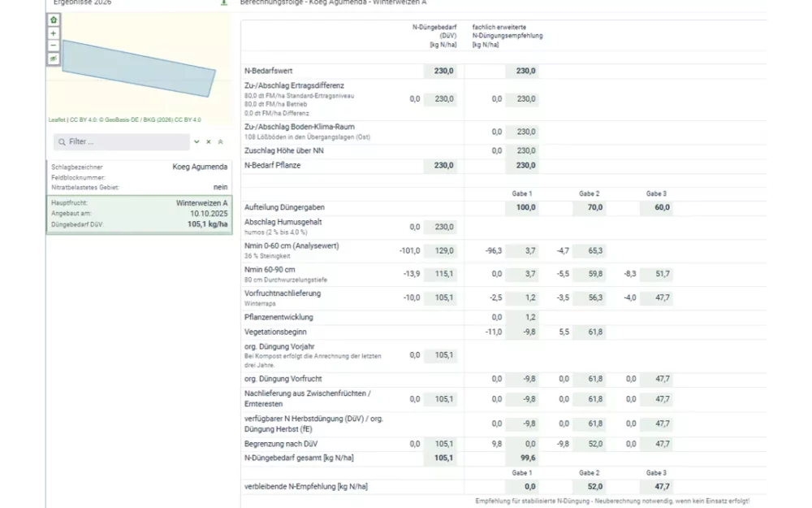Toggle map layer visibility eye icon

point(54,59)
